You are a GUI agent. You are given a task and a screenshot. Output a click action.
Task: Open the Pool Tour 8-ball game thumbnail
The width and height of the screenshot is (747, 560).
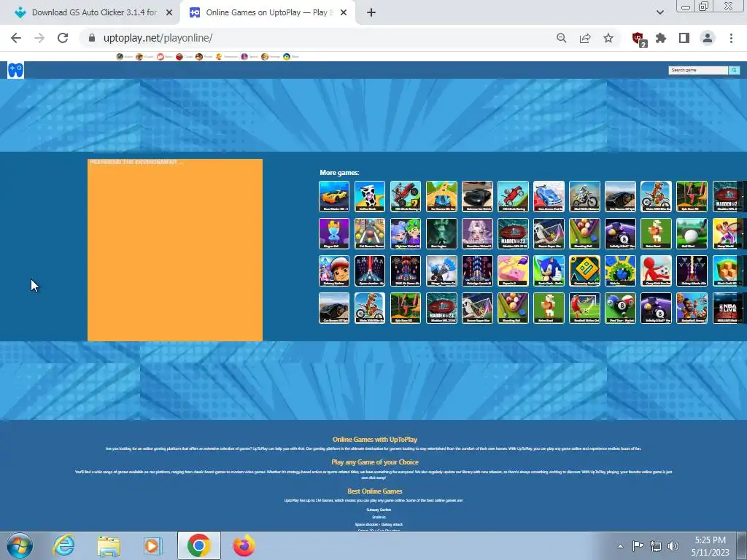point(620,308)
